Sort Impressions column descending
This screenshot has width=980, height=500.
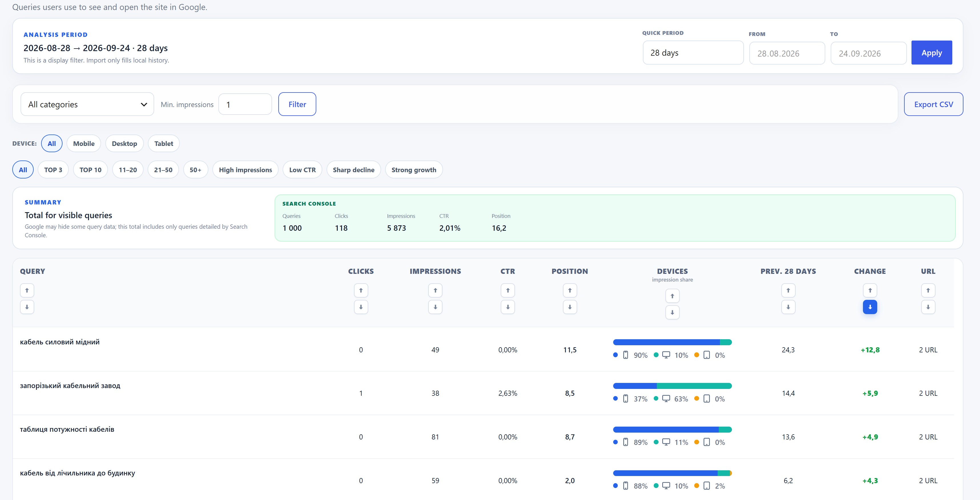coord(435,307)
